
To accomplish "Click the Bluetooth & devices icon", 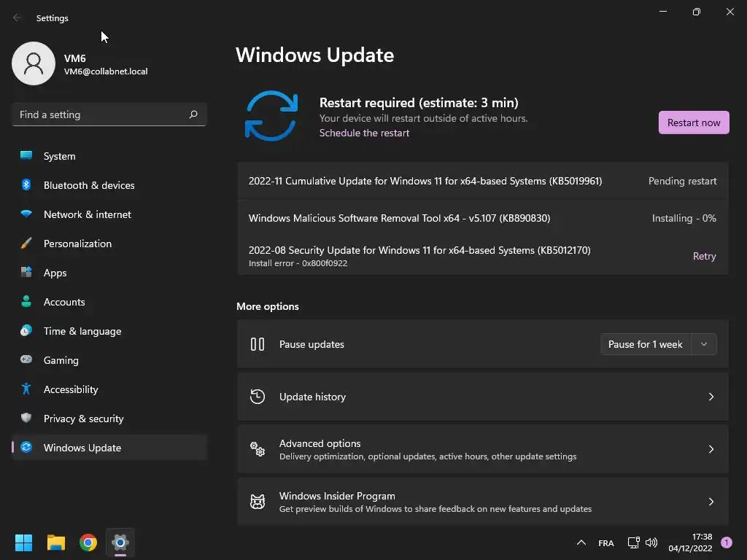I will click(x=26, y=185).
